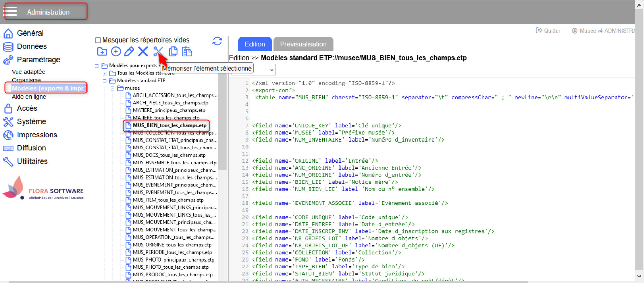Image resolution: width=644 pixels, height=283 pixels.
Task: Switch to the Prévisualisation tab
Action: 303,44
